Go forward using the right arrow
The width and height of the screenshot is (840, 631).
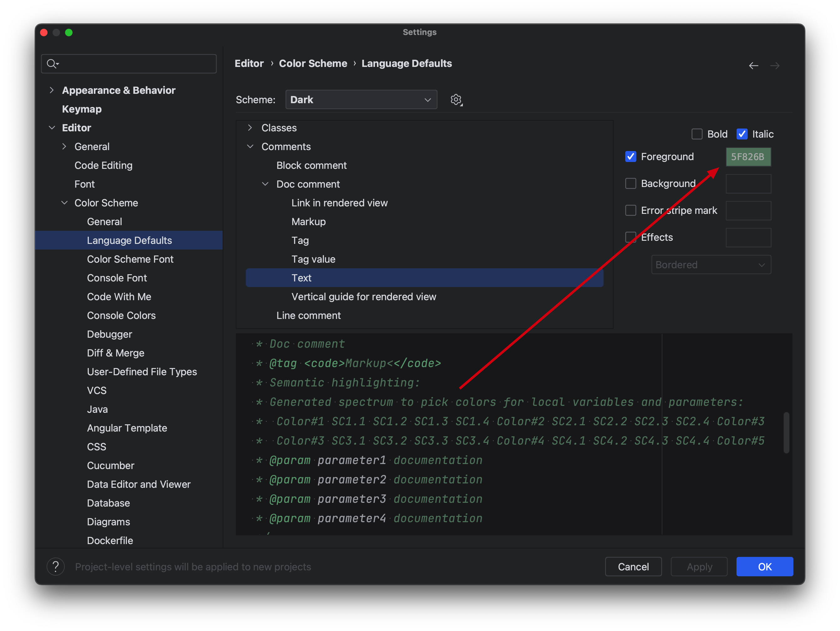(775, 66)
